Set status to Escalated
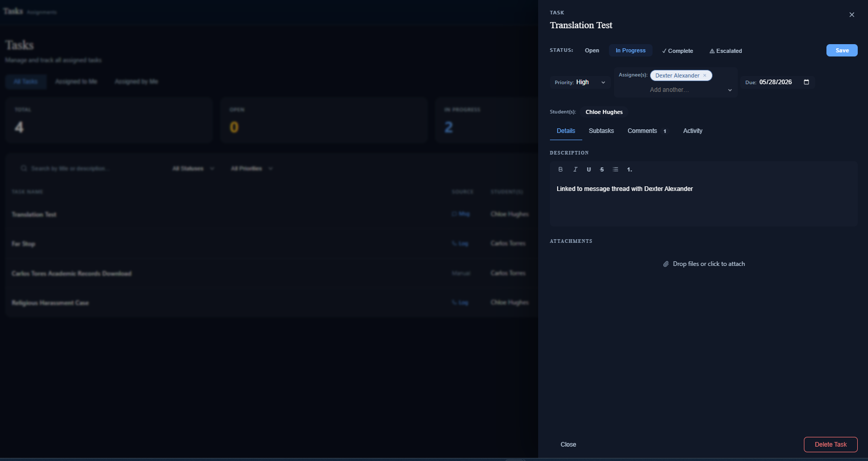The image size is (868, 461). click(x=725, y=51)
